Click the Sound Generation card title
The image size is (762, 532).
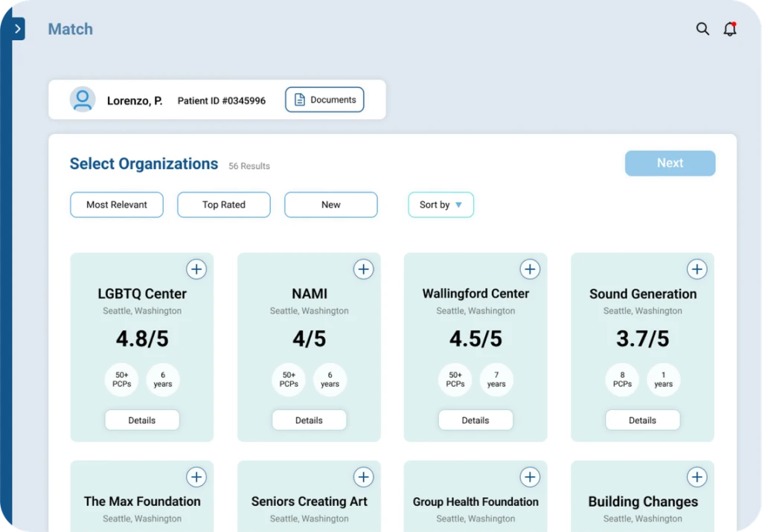pyautogui.click(x=643, y=293)
